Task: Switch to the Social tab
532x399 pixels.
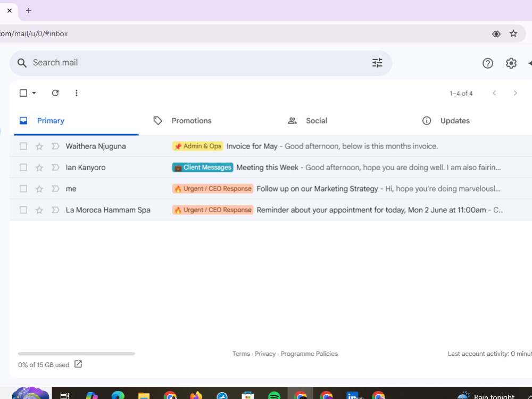Action: click(345, 121)
